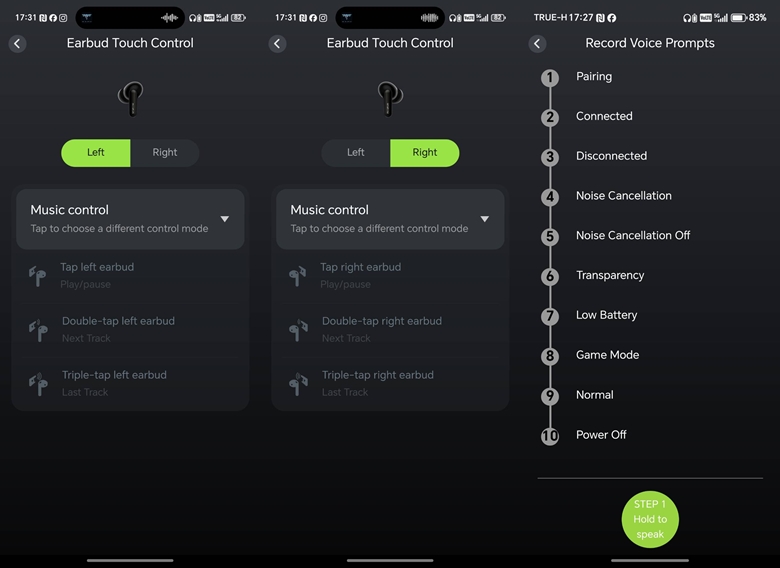Image resolution: width=780 pixels, height=568 pixels.
Task: Click step 10 circle for Power Off
Action: tap(549, 436)
